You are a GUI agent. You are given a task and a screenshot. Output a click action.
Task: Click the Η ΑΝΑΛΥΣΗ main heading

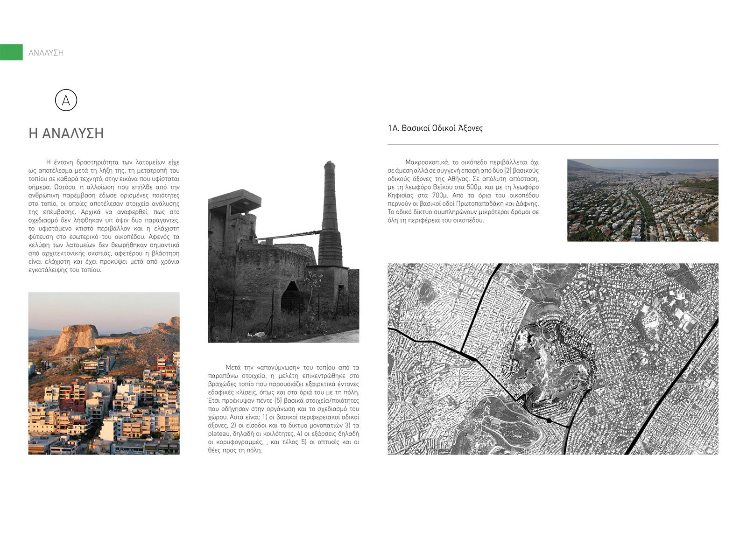click(x=66, y=133)
